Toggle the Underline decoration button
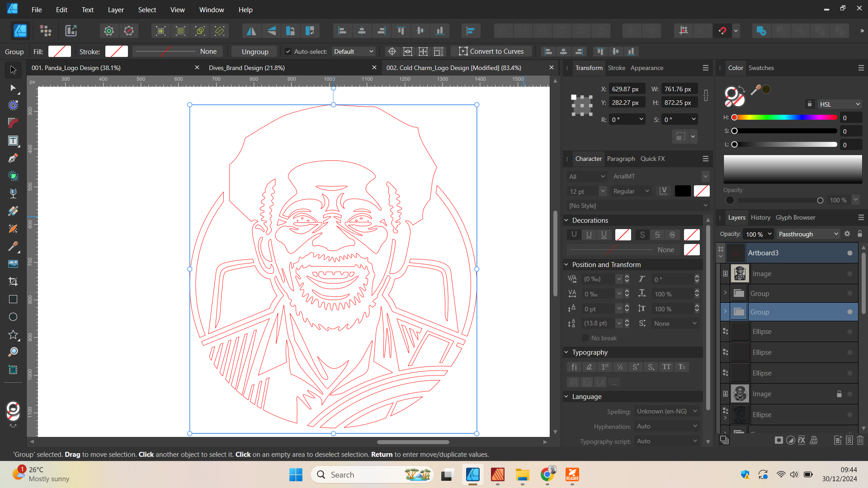 pyautogui.click(x=574, y=235)
